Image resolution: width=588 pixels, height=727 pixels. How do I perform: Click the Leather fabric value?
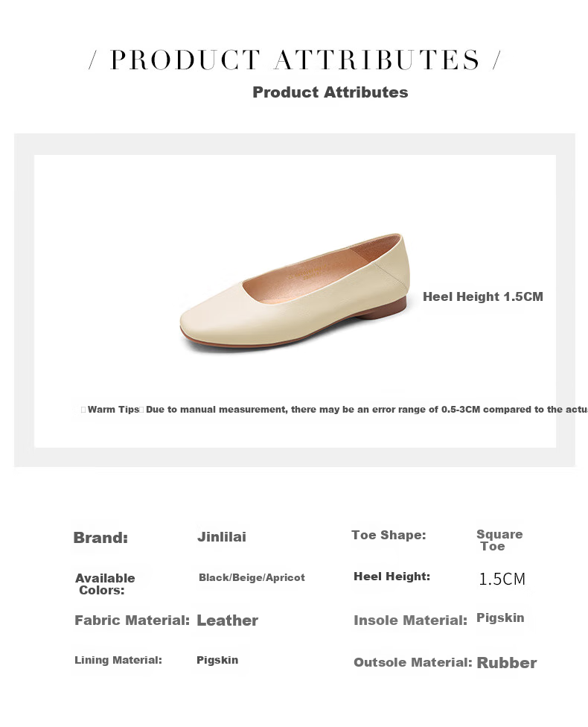(x=228, y=620)
